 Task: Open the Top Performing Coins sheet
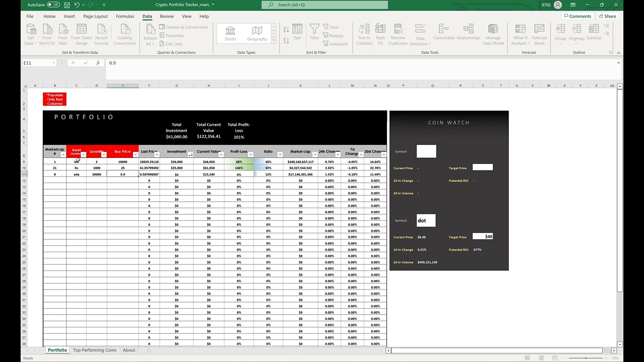pos(95,350)
